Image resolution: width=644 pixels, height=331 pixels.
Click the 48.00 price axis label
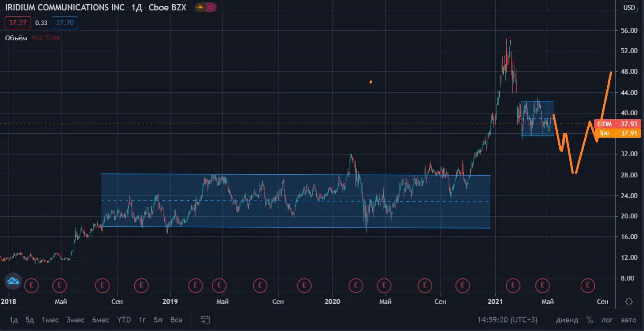pyautogui.click(x=630, y=72)
